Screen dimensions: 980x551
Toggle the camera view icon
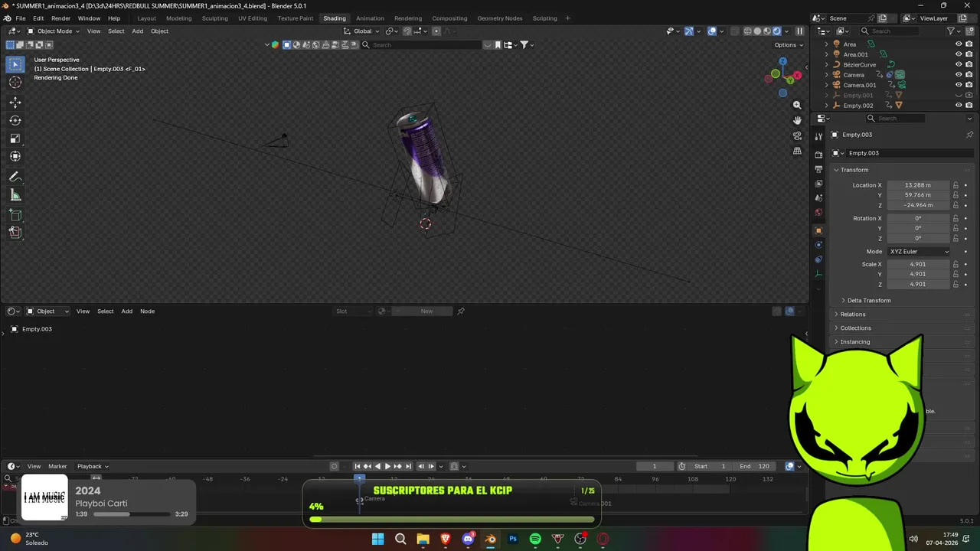[797, 135]
